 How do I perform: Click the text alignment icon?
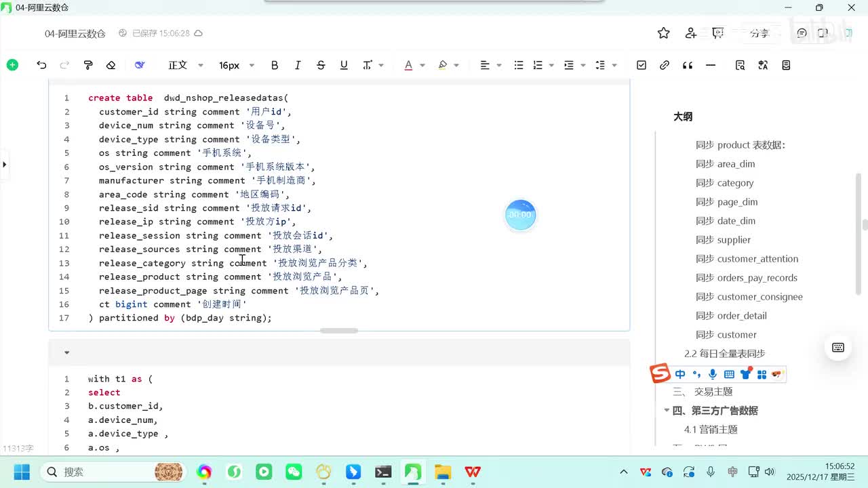point(485,65)
